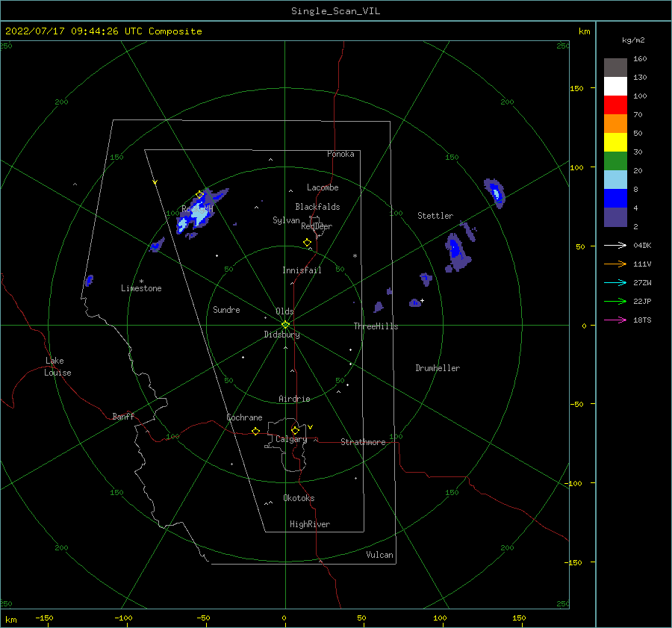Viewport: 672px width, 628px height.
Task: Click the kg/m2 legend unit label
Action: click(633, 40)
